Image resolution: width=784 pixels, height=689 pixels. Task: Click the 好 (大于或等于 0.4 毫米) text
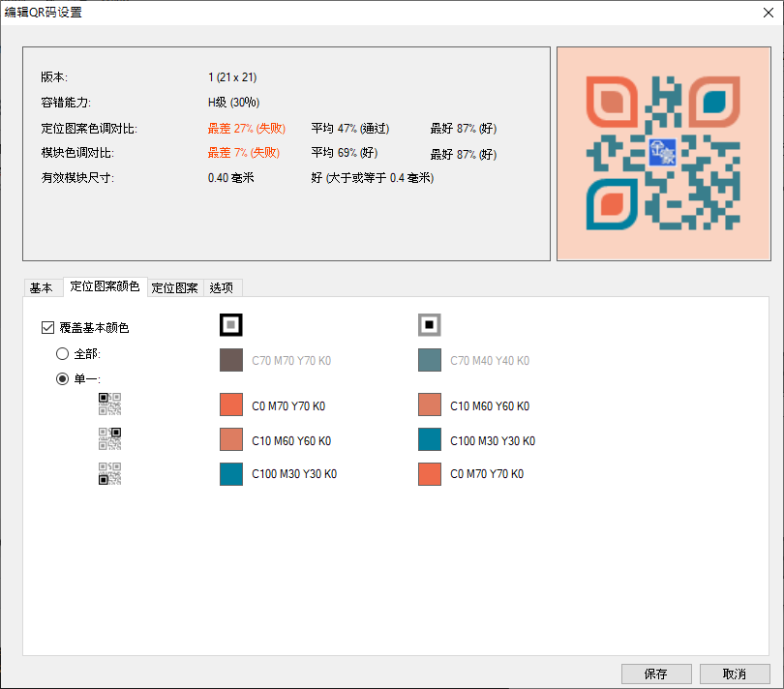[373, 178]
